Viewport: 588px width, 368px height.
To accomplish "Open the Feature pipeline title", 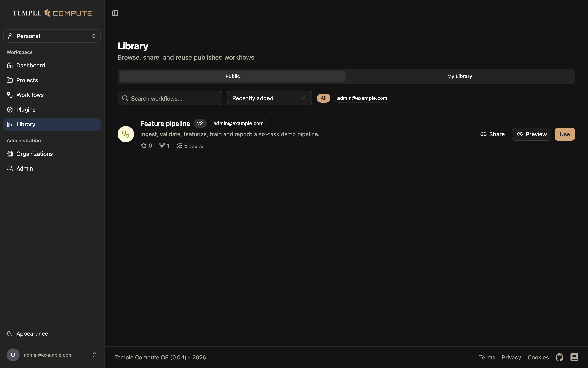I will click(165, 124).
